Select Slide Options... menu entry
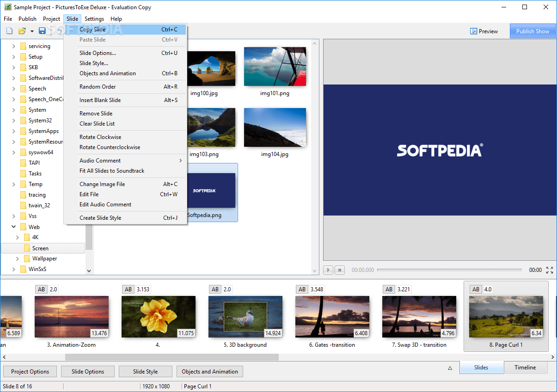The height and width of the screenshot is (392, 557). click(x=125, y=53)
